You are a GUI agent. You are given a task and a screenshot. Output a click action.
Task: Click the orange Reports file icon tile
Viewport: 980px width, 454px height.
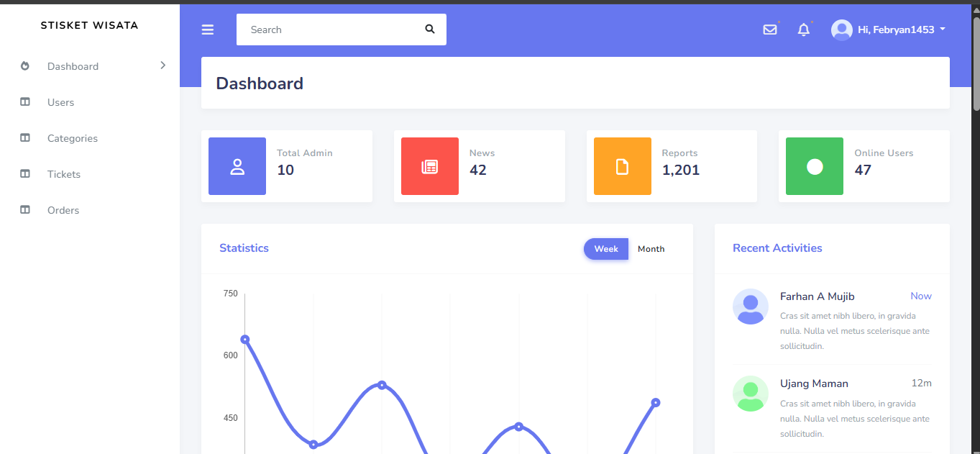pos(623,166)
